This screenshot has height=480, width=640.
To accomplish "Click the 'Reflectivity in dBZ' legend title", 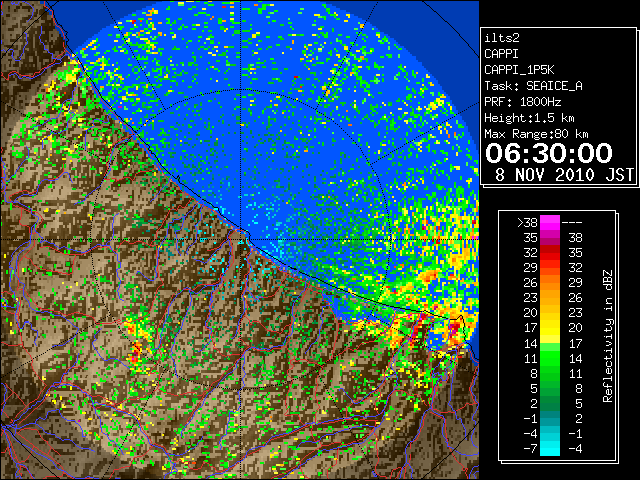I will (x=608, y=336).
